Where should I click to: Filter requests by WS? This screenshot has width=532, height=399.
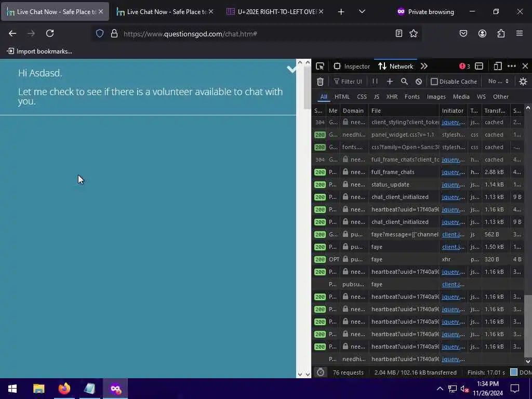(x=481, y=97)
